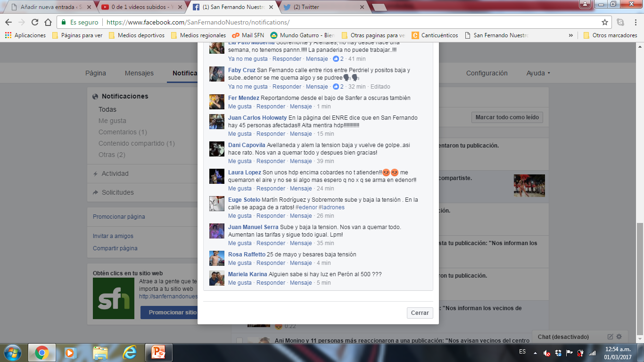644x362 pixels.
Task: Open the Mensajes page tab
Action: (139, 73)
